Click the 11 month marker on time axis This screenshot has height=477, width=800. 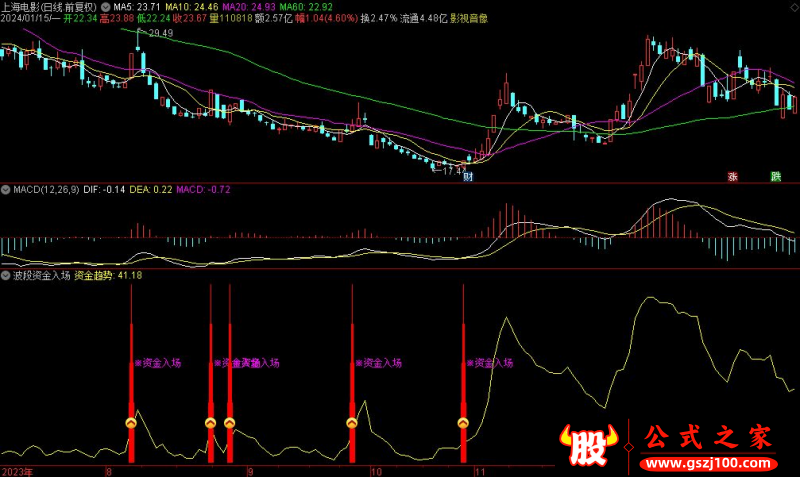[x=480, y=470]
